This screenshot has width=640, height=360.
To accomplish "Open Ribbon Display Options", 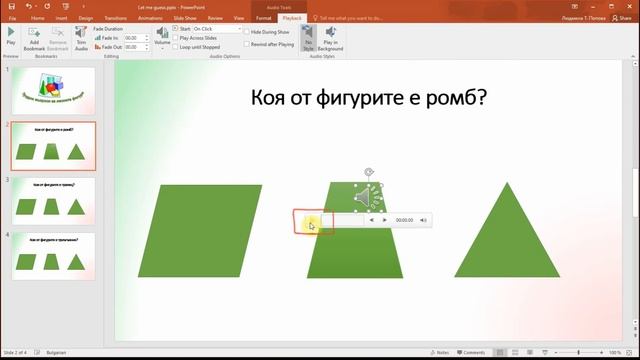I will (x=575, y=7).
